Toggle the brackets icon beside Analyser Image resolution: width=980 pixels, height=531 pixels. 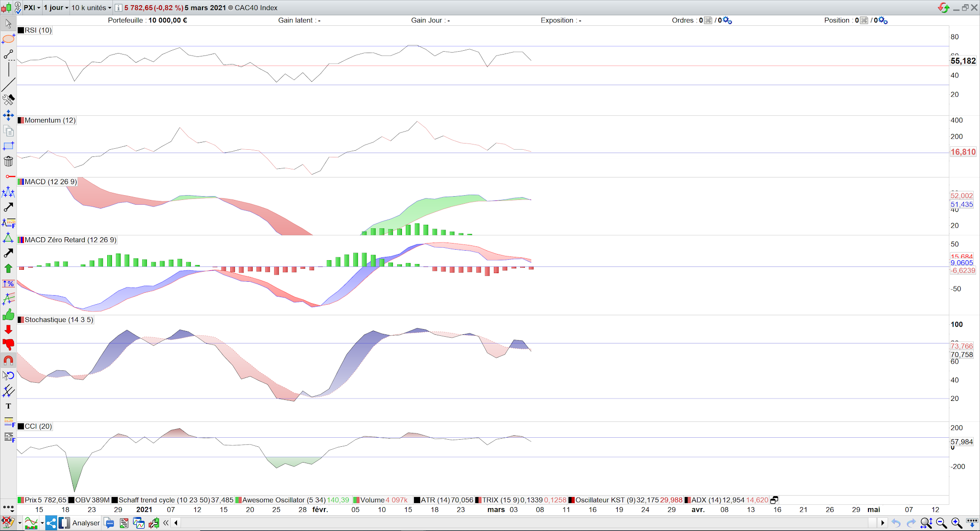coord(64,523)
